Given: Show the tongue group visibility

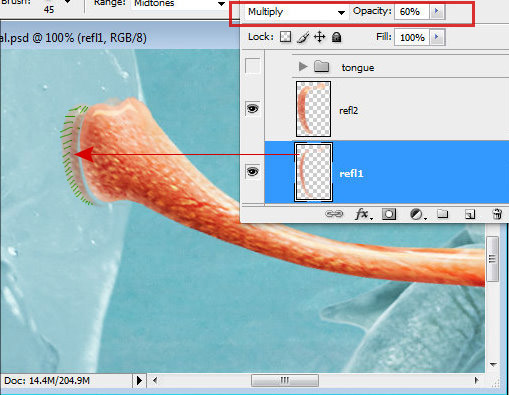Looking at the screenshot, I should [x=252, y=66].
